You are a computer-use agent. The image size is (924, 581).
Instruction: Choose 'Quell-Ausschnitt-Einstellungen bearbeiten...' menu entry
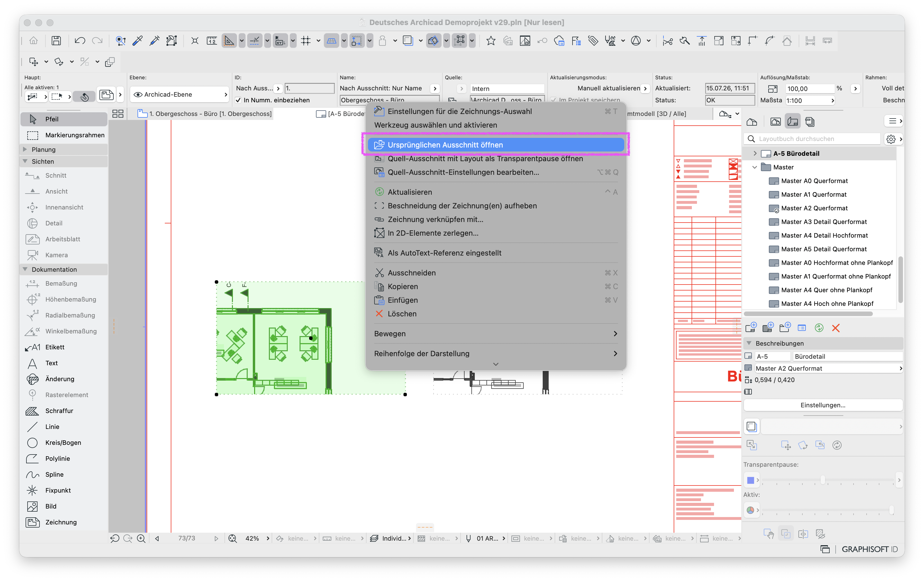click(495, 172)
